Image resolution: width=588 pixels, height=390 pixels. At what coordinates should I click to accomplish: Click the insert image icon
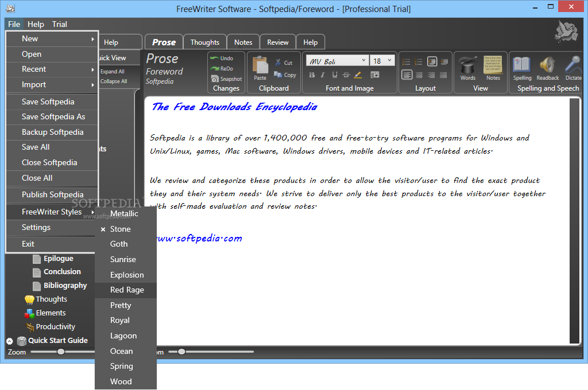374,75
